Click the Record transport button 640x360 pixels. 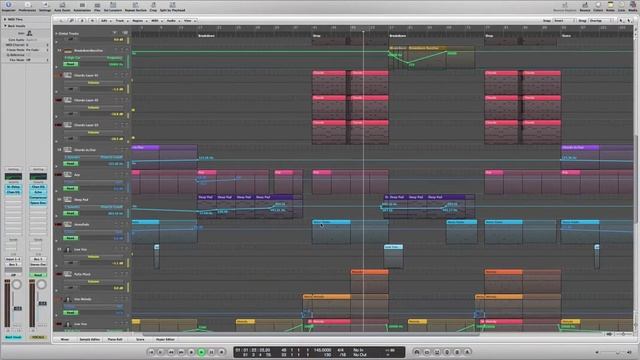point(222,352)
